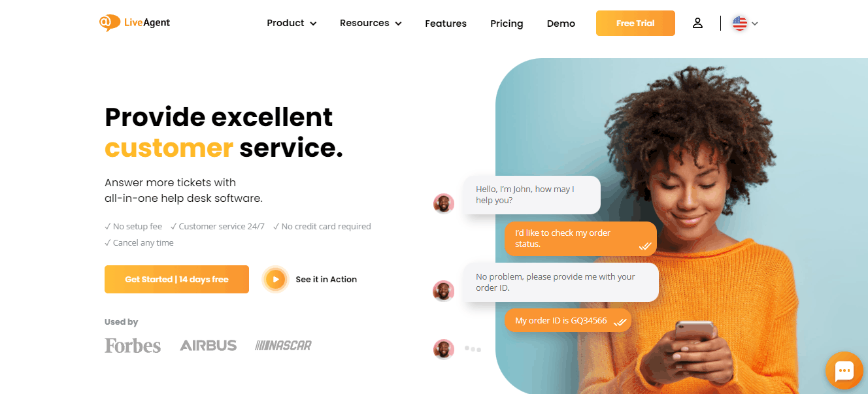The image size is (868, 394).
Task: Click the 'My order ID is GQ34566' bubble
Action: pyautogui.click(x=567, y=320)
